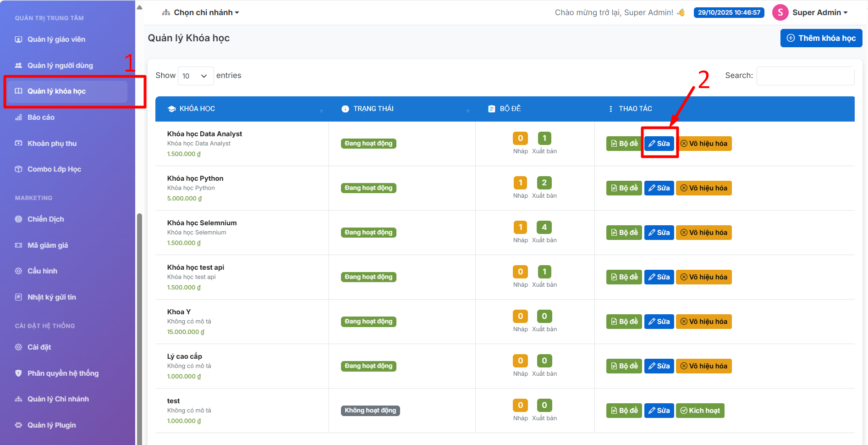
Task: Click the branch hierarchy icon in header
Action: [166, 12]
